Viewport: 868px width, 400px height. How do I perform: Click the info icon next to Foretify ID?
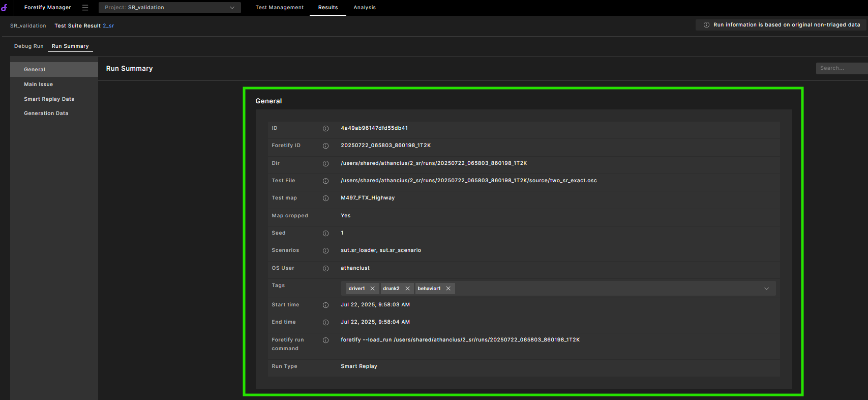pos(325,146)
